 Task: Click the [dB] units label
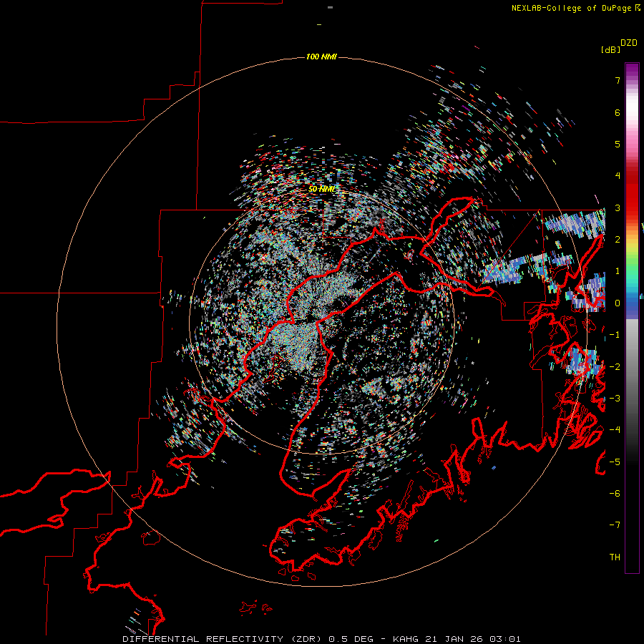[x=610, y=49]
